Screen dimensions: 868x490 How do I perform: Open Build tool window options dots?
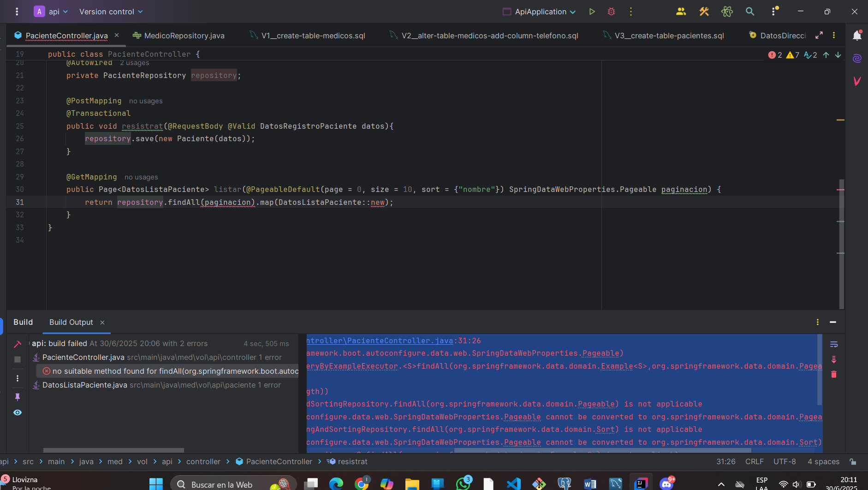click(x=818, y=322)
